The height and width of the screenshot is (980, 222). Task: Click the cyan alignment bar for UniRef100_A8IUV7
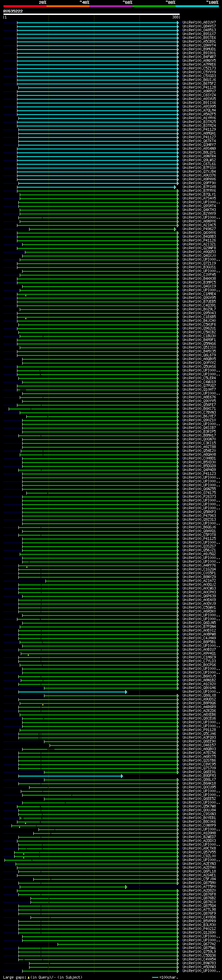(98, 23)
